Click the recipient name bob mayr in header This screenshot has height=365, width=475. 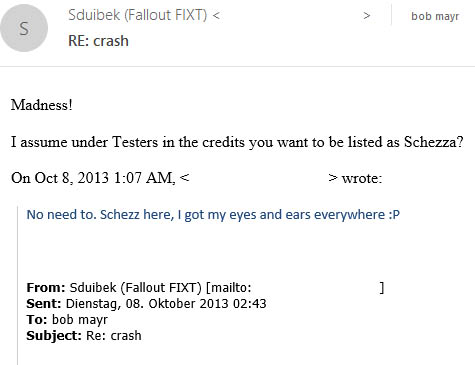point(435,16)
